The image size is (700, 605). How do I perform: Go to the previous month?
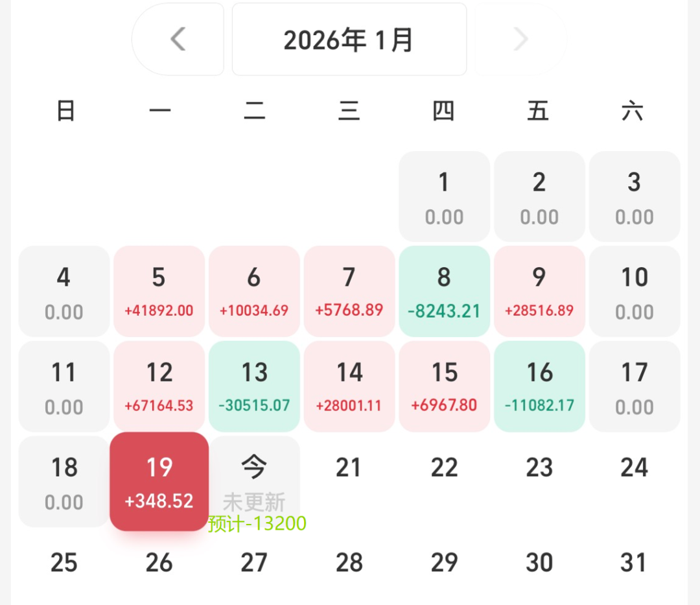178,40
